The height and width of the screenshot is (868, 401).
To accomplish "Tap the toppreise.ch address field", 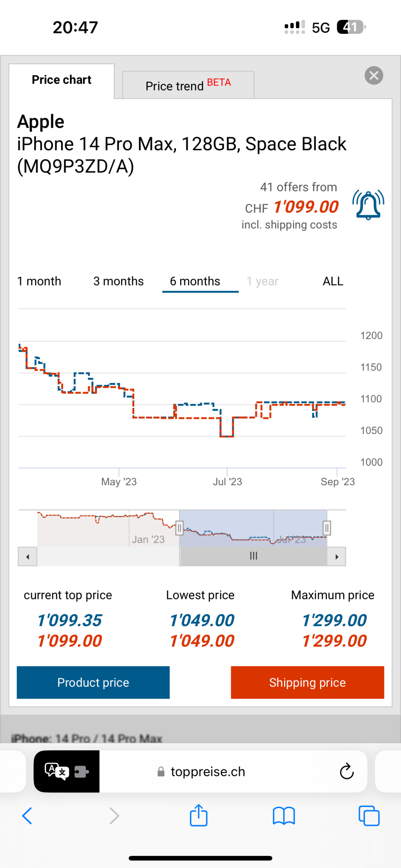I will coord(208,771).
